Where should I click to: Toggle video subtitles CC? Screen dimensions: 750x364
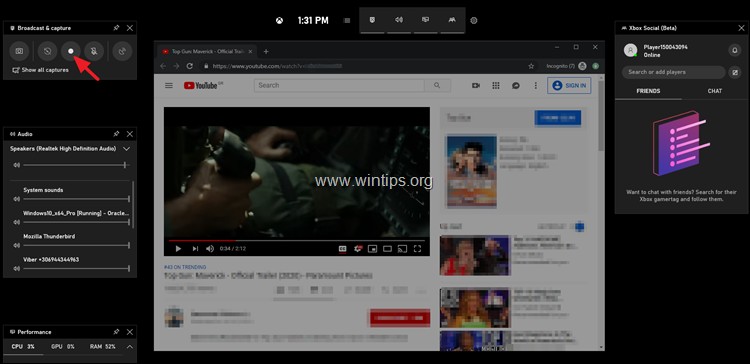click(342, 249)
